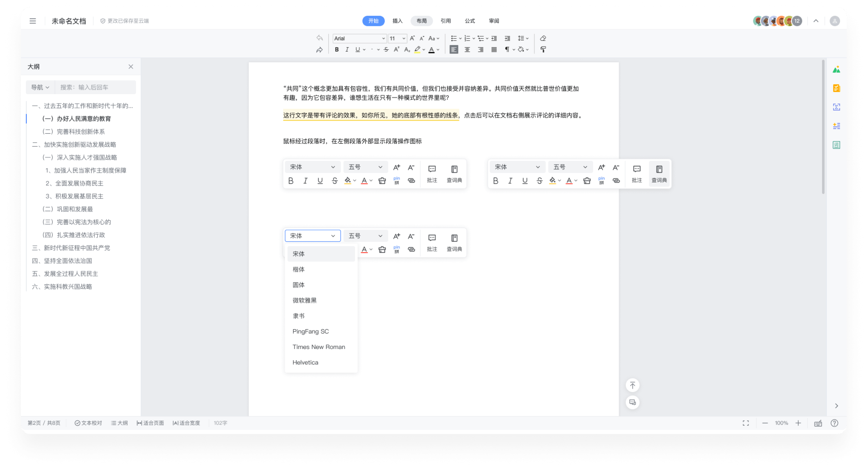The height and width of the screenshot is (469, 868).
Task: Increase font size in the bottom floating toolbar
Action: (x=397, y=236)
